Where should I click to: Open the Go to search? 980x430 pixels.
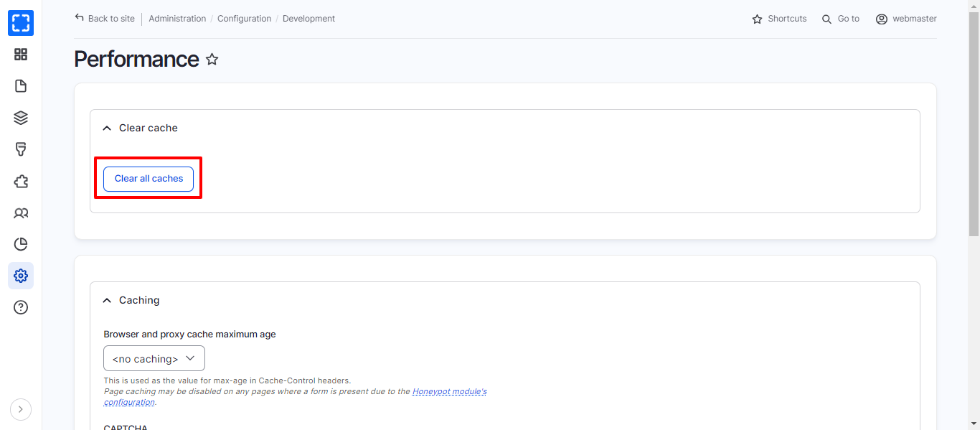(841, 19)
